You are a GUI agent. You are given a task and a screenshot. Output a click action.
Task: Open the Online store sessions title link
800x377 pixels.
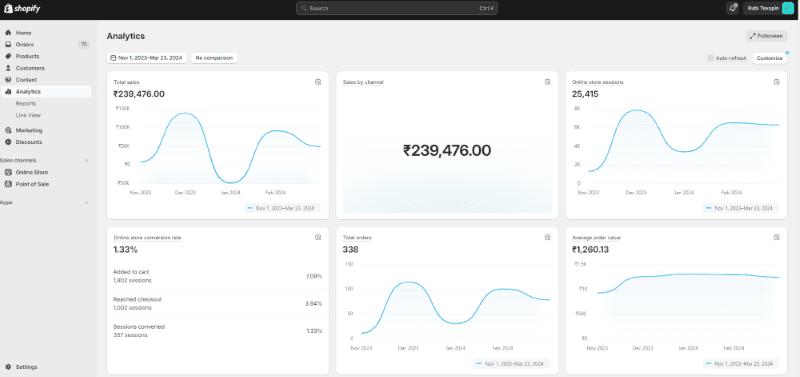pos(597,82)
